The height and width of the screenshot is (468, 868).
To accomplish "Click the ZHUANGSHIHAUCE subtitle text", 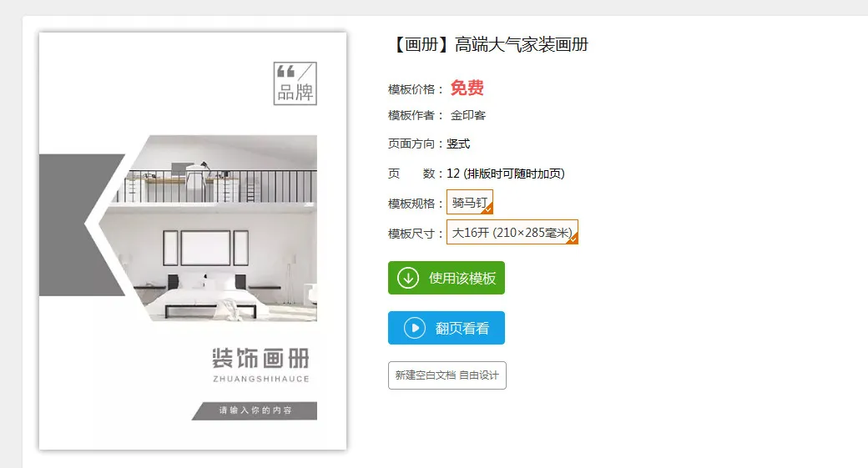I will 260,379.
